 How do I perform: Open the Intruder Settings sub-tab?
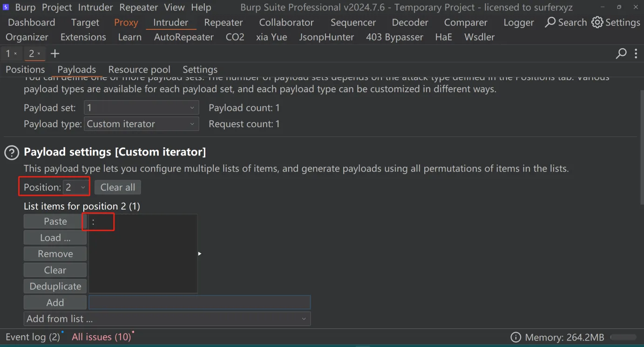pos(200,69)
